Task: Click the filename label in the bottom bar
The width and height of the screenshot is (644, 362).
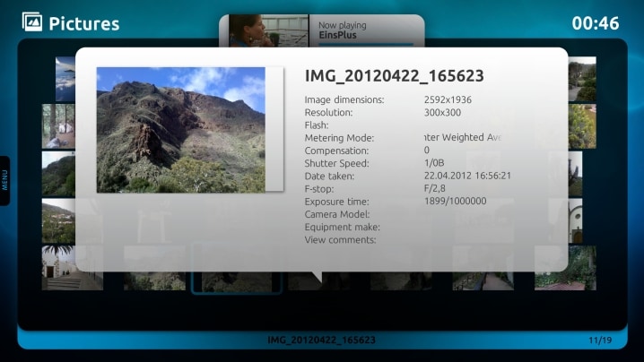Action: click(321, 341)
